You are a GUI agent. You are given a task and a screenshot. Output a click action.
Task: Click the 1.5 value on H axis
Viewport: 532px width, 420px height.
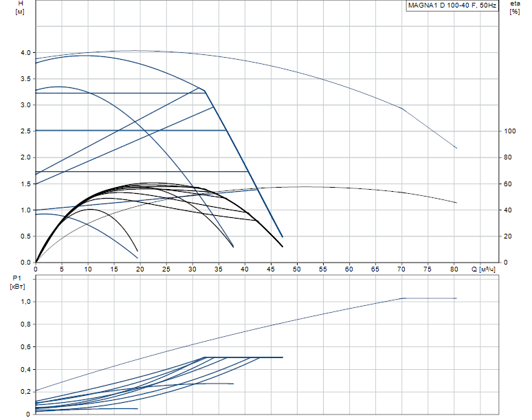click(x=25, y=184)
